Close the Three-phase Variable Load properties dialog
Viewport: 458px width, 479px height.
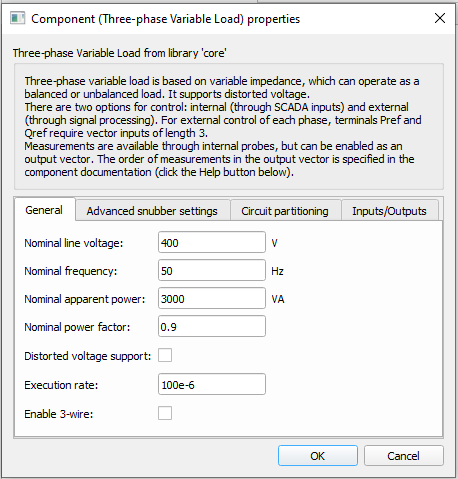[440, 18]
